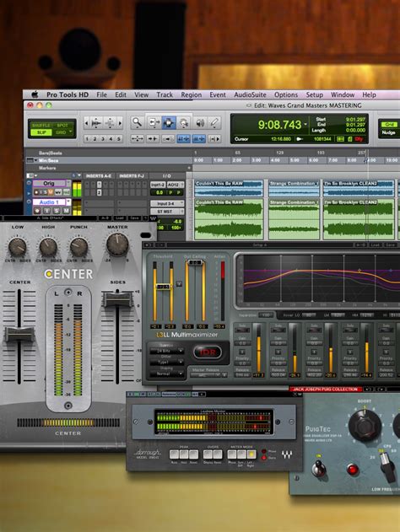
Task: Toggle Tab to Transients button
Action: (x=153, y=139)
